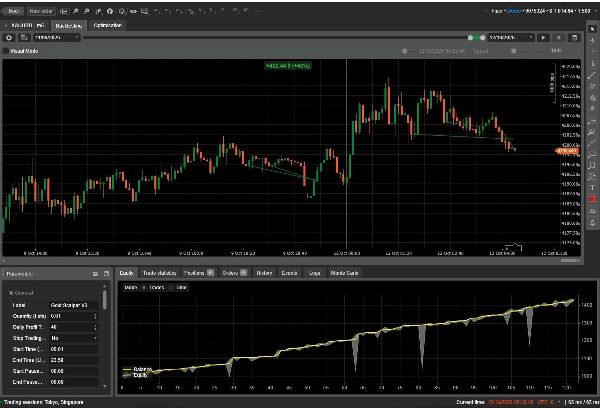Open backtesting settings gear
600x408 pixels.
pos(9,38)
